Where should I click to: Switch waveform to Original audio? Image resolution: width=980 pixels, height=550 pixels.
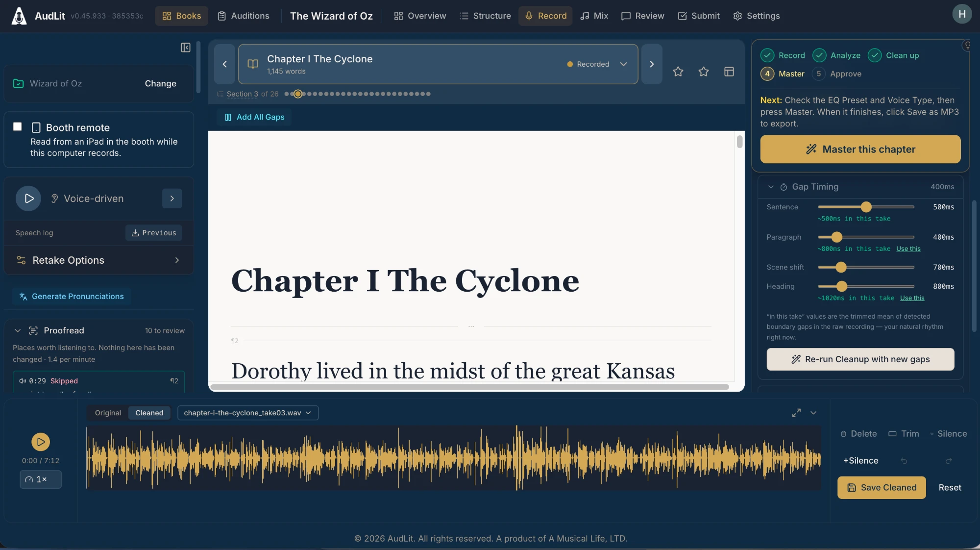click(x=108, y=413)
